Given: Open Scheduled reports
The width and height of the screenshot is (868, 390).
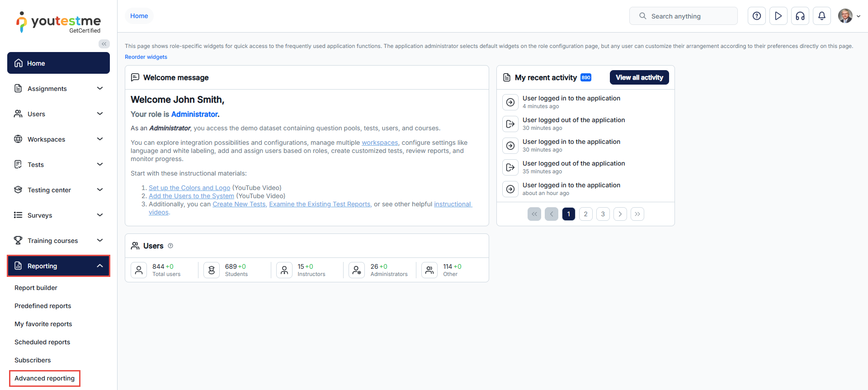Looking at the screenshot, I should (42, 342).
